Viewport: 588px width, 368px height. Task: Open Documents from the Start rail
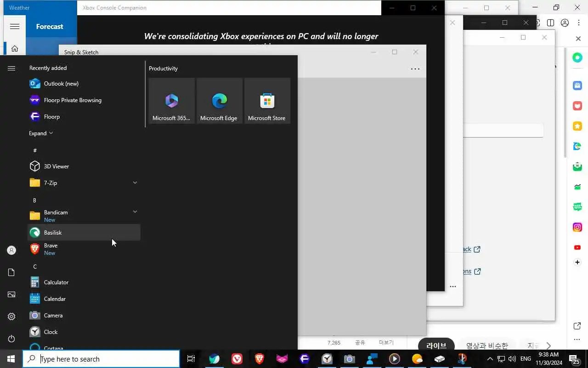tap(11, 272)
